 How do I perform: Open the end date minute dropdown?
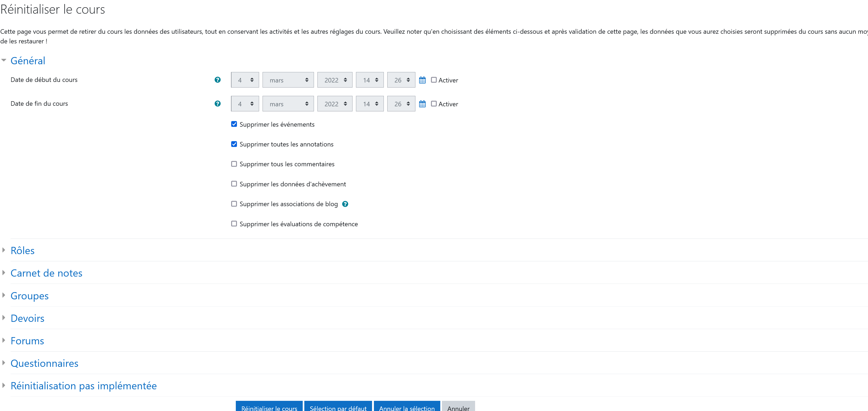point(401,104)
